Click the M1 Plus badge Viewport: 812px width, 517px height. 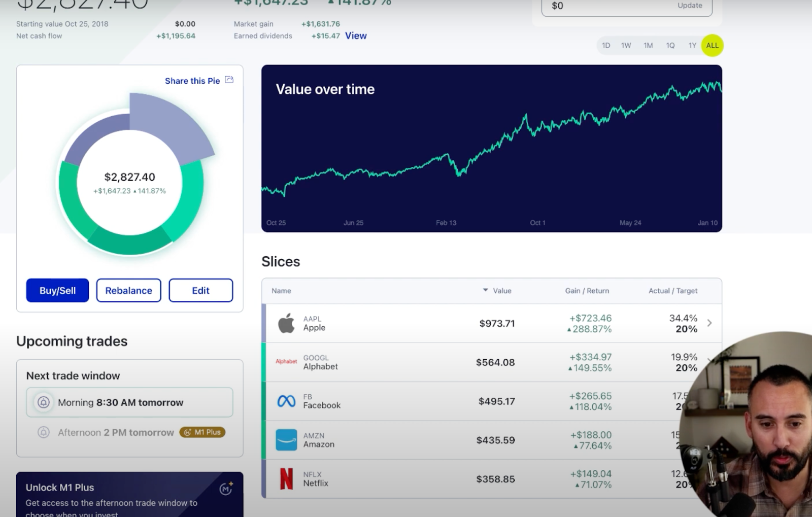202,432
